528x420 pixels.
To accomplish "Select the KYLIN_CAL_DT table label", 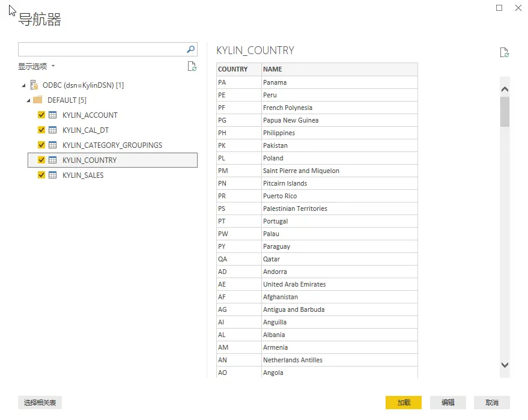I will (x=85, y=130).
